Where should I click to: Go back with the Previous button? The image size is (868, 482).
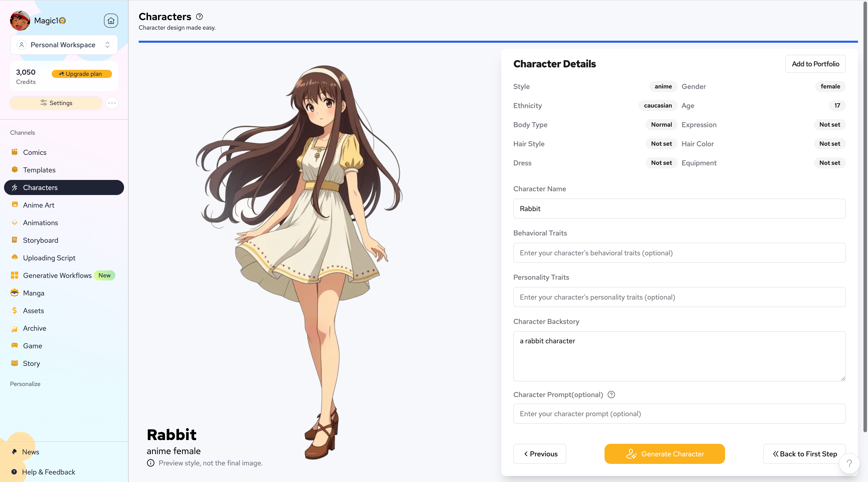(539, 454)
